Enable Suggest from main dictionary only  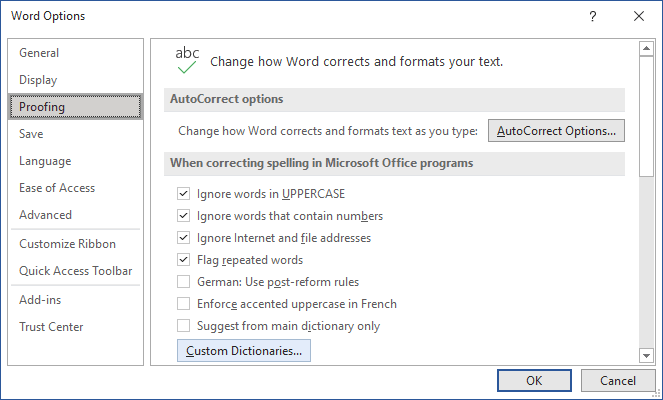pyautogui.click(x=183, y=326)
